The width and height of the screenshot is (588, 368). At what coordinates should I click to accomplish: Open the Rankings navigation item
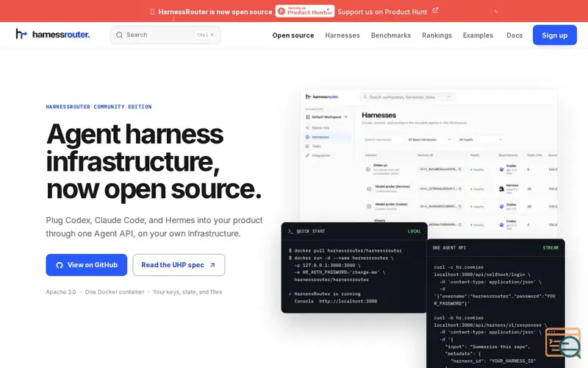click(437, 35)
